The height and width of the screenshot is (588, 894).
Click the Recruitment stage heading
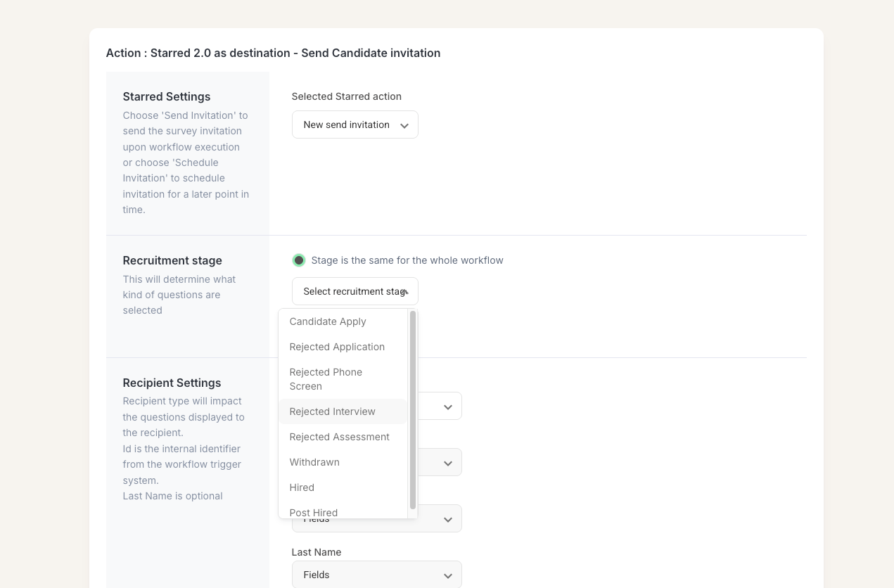point(172,260)
